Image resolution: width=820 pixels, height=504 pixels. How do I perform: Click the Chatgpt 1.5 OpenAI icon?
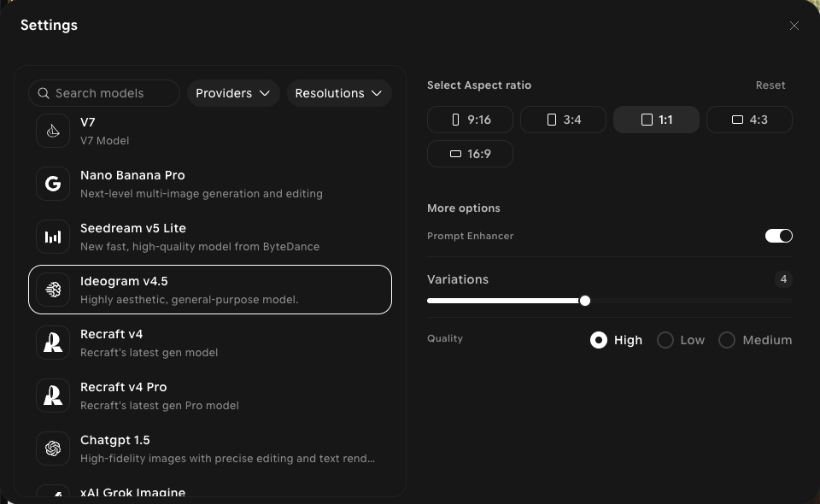click(x=53, y=448)
